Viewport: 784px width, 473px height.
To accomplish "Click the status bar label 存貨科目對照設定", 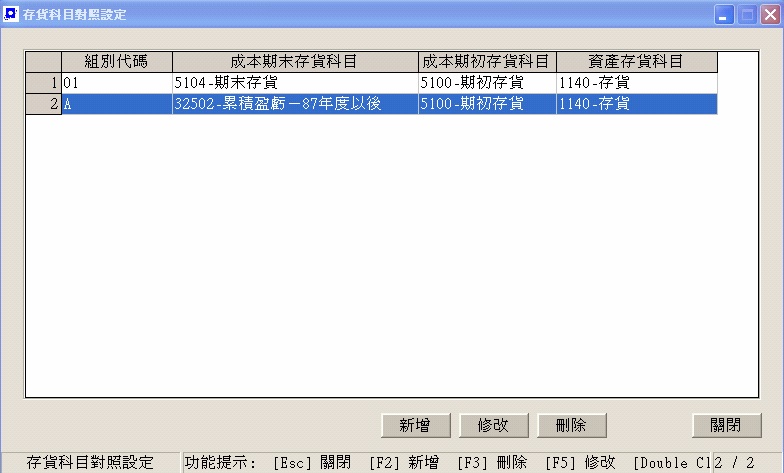I will [x=90, y=462].
